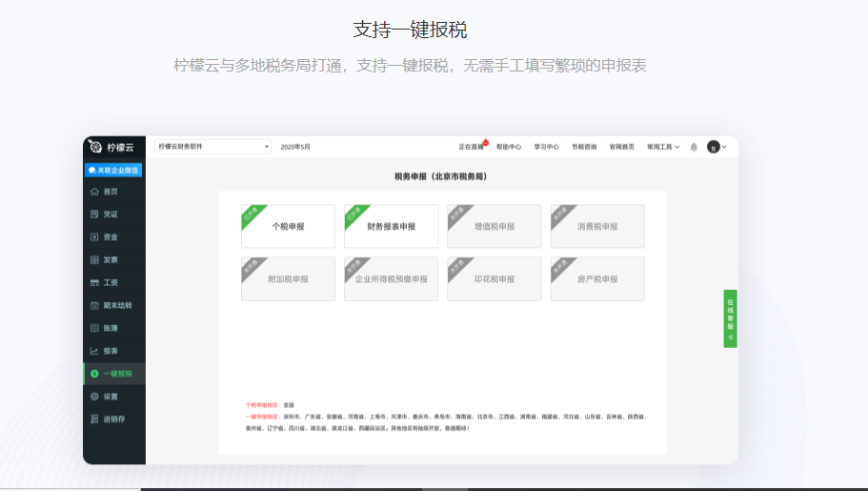Click the 消费税申报 card

point(597,226)
